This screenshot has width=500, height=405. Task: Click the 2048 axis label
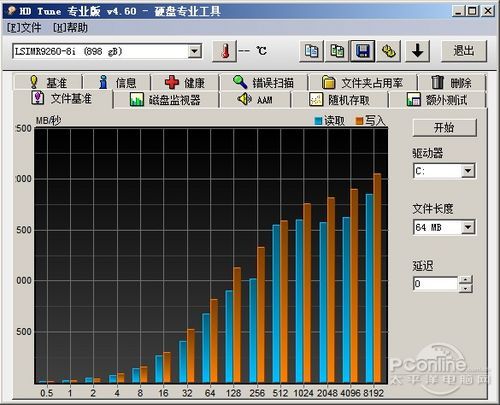click(327, 393)
